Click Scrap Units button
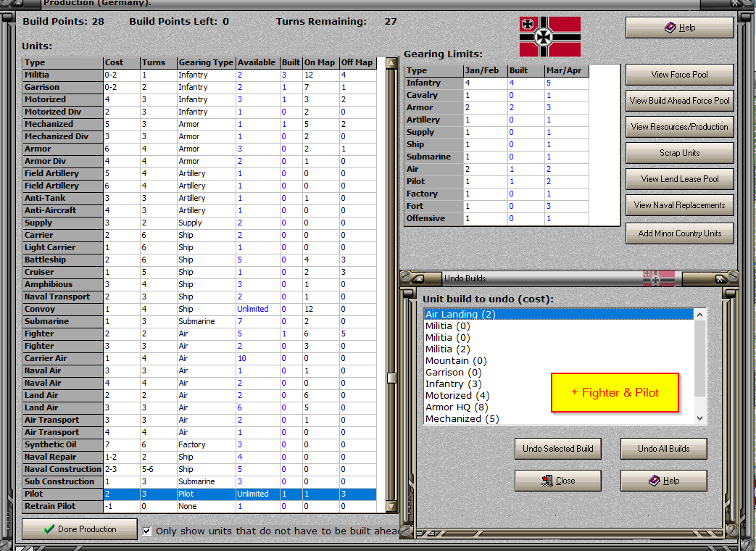Viewport: 756px width, 551px height. coord(680,153)
